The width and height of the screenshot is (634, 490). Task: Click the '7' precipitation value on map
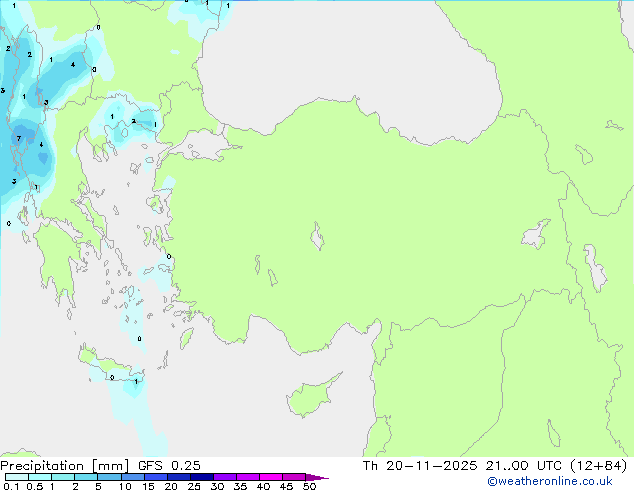coord(19,139)
